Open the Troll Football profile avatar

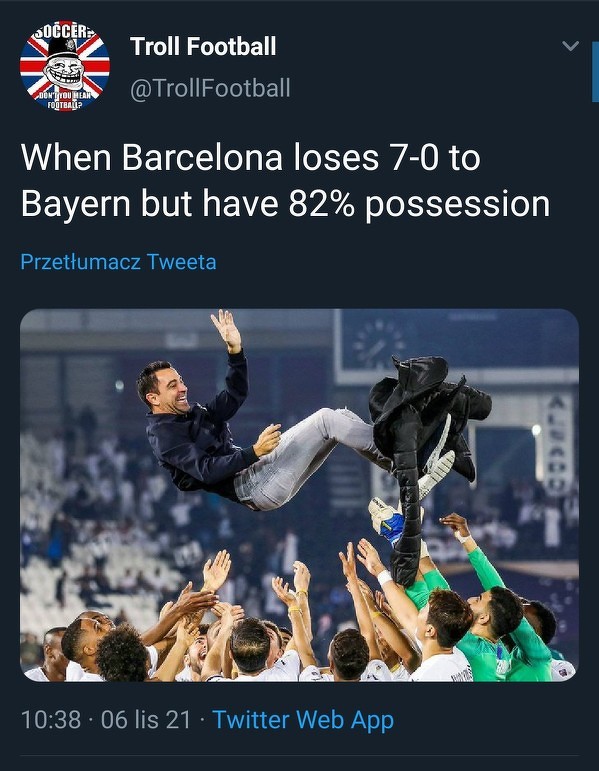click(x=65, y=65)
